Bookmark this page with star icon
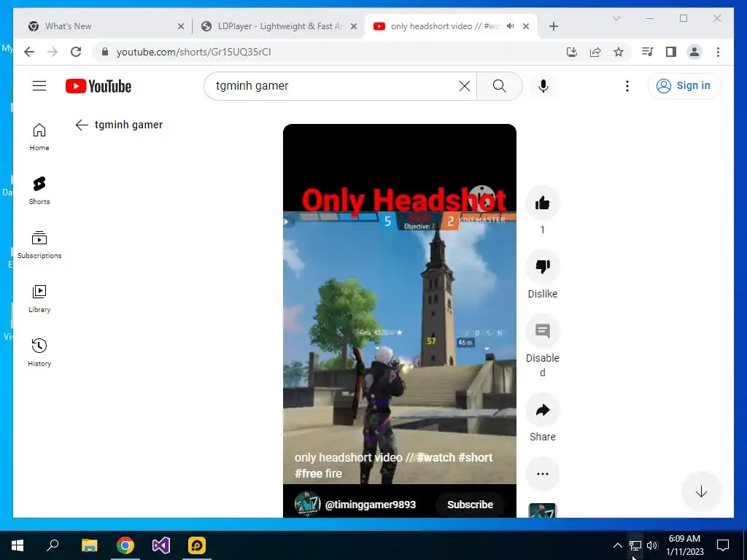This screenshot has width=747, height=560. tap(619, 52)
